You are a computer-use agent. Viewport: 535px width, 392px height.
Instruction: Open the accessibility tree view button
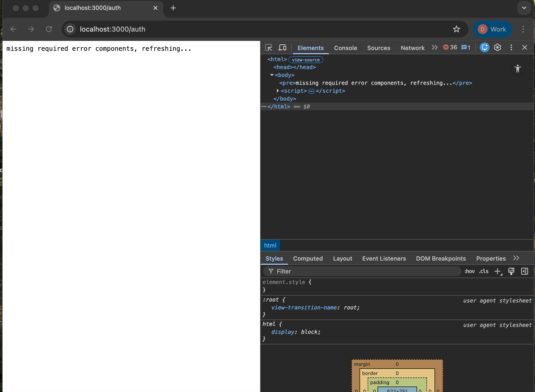tap(518, 69)
